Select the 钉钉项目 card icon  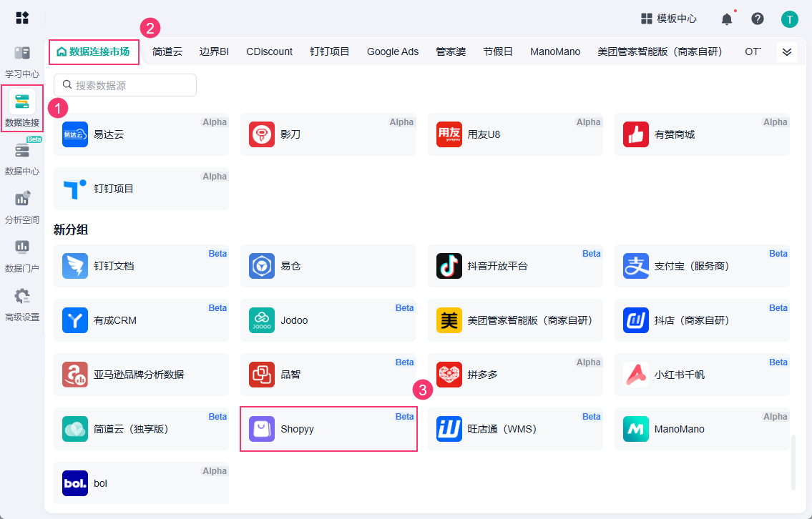[x=75, y=189]
